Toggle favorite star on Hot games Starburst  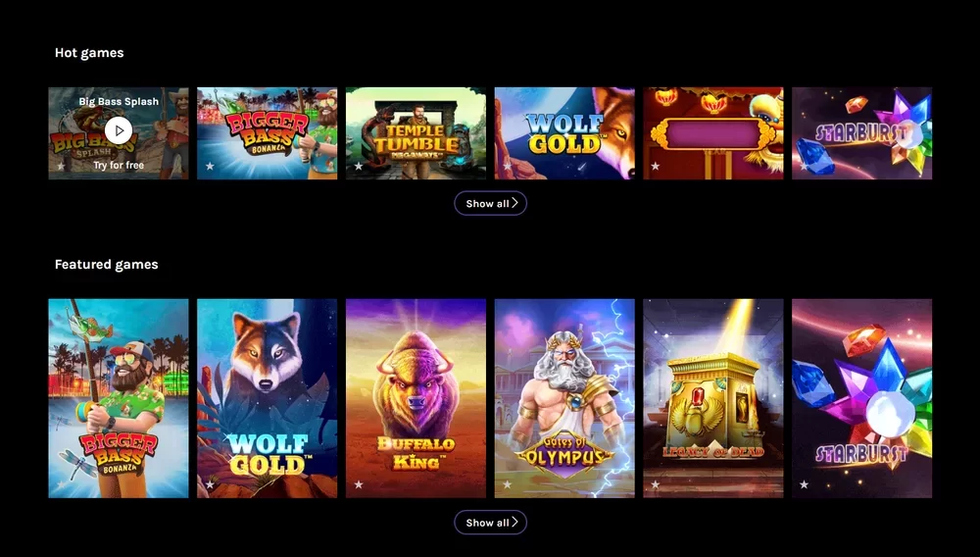pos(805,166)
